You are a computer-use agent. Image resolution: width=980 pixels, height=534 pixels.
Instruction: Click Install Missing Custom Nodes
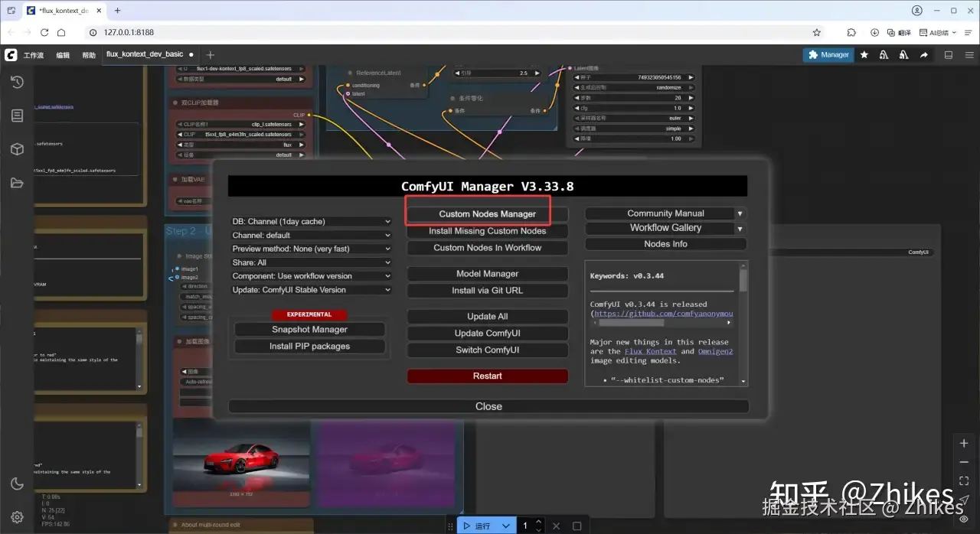click(488, 231)
